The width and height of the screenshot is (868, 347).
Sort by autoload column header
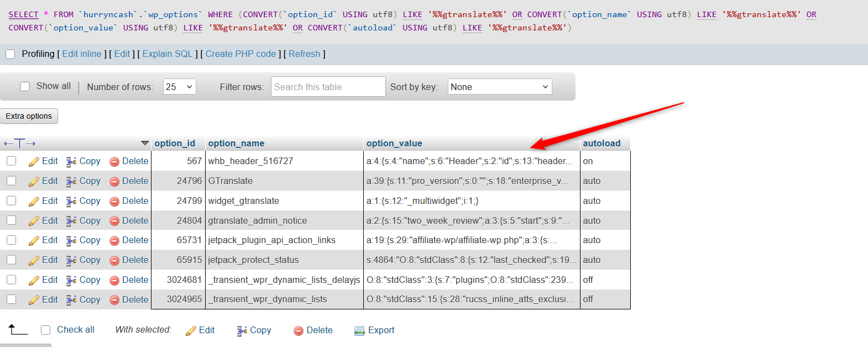click(602, 143)
